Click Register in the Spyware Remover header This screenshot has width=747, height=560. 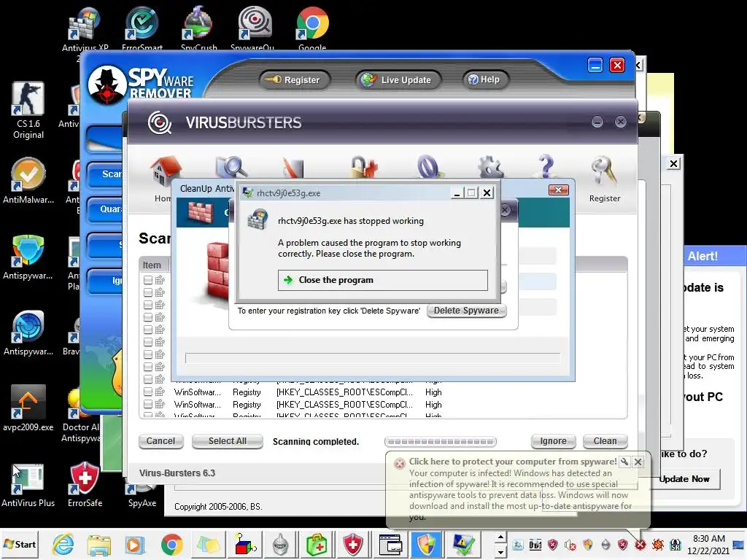(295, 80)
